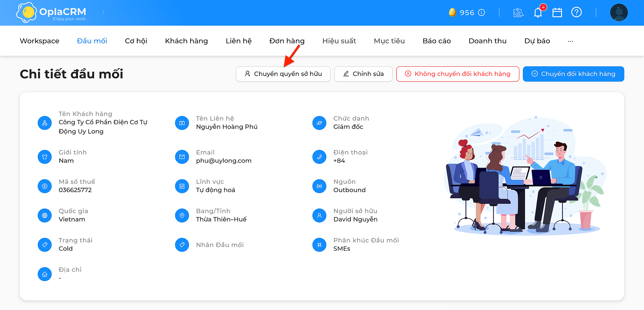Click the Người sở hữu person icon
The width and height of the screenshot is (644, 310).
[319, 215]
